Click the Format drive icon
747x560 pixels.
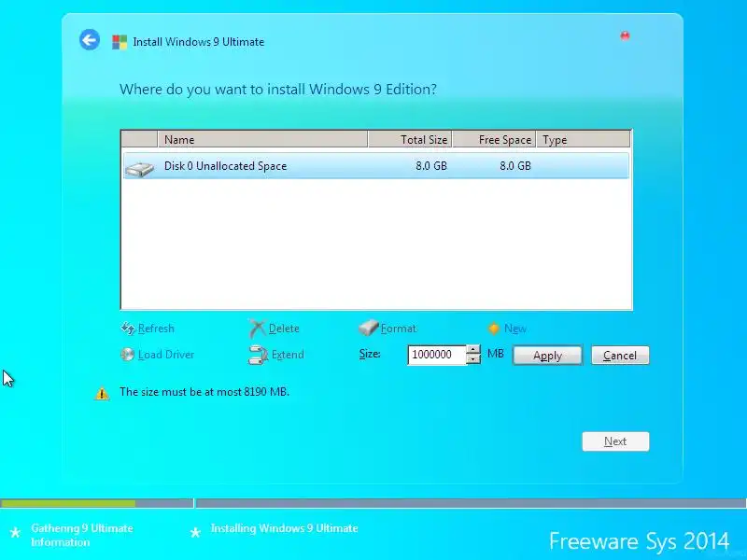[x=368, y=328]
